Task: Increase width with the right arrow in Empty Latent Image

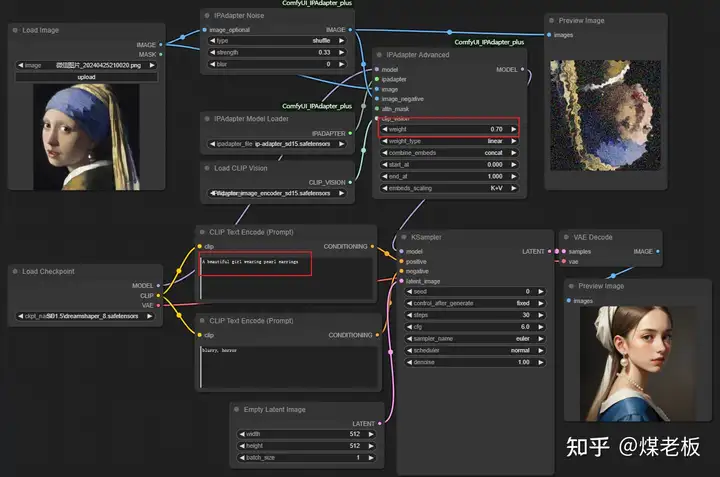Action: [371, 434]
